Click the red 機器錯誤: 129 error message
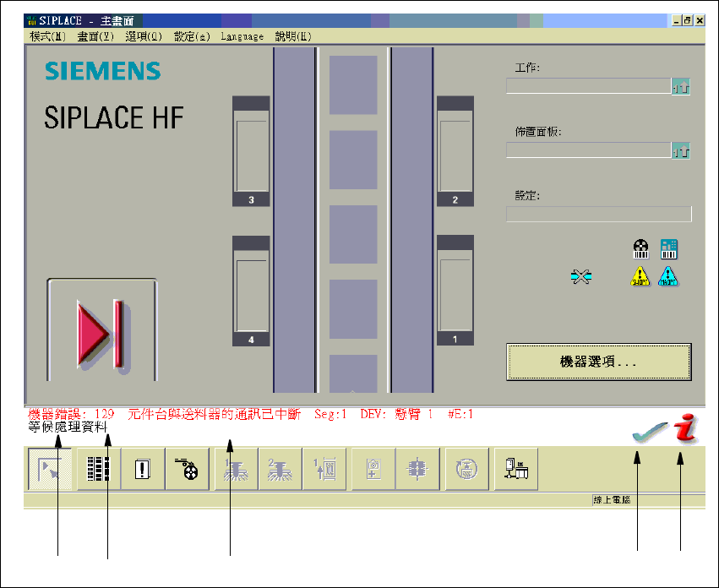Screen dimensions: 719x588 (250, 414)
